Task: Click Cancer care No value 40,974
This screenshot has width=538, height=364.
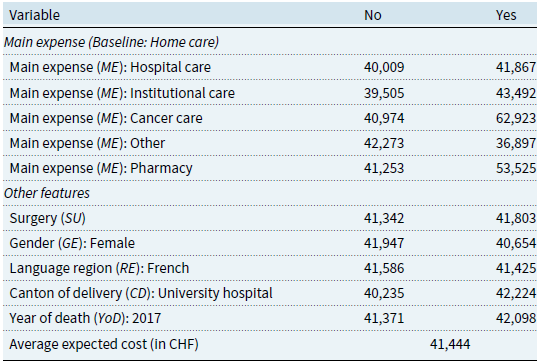Action: [384, 118]
